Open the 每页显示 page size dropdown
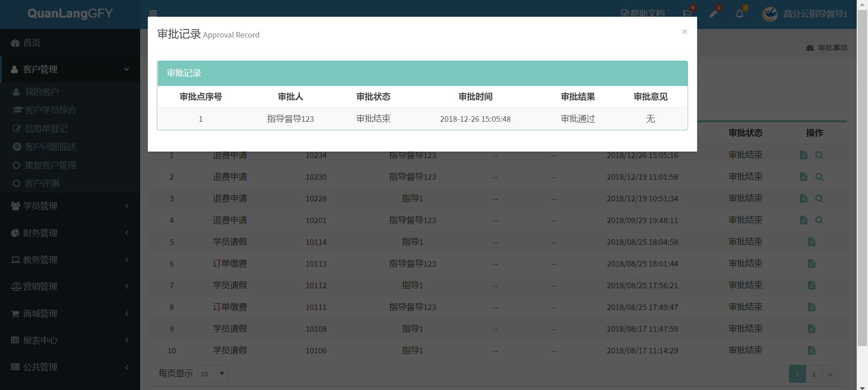This screenshot has height=390, width=868. 212,374
